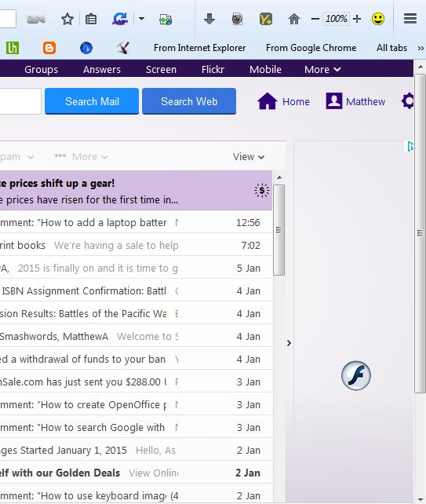Open How to search Google comment email
The image size is (426, 504).
coord(136,428)
